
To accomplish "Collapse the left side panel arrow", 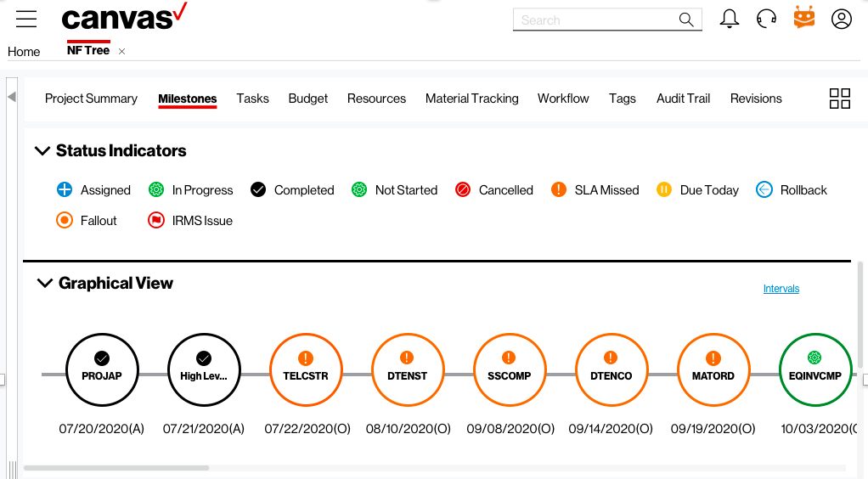I will [12, 97].
